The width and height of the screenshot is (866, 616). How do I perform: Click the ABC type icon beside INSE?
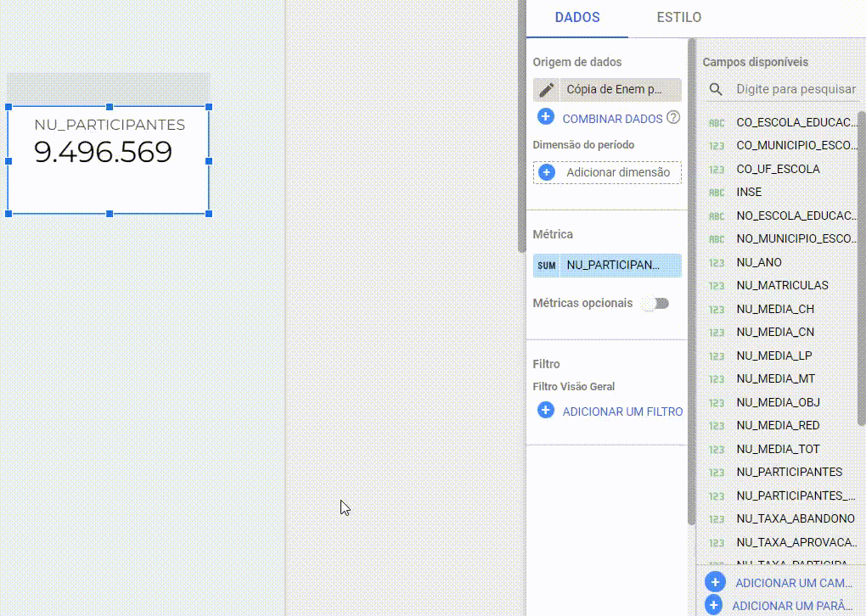tap(717, 193)
